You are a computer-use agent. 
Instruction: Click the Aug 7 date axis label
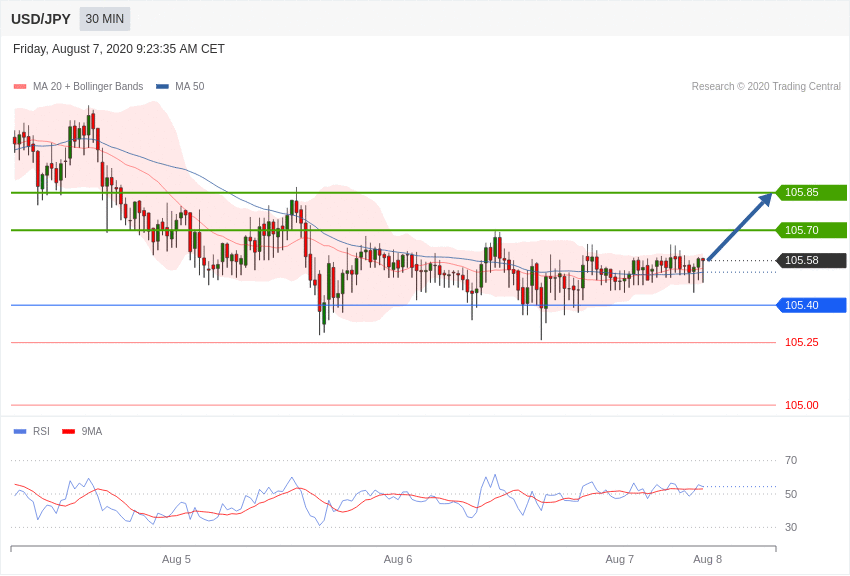620,559
